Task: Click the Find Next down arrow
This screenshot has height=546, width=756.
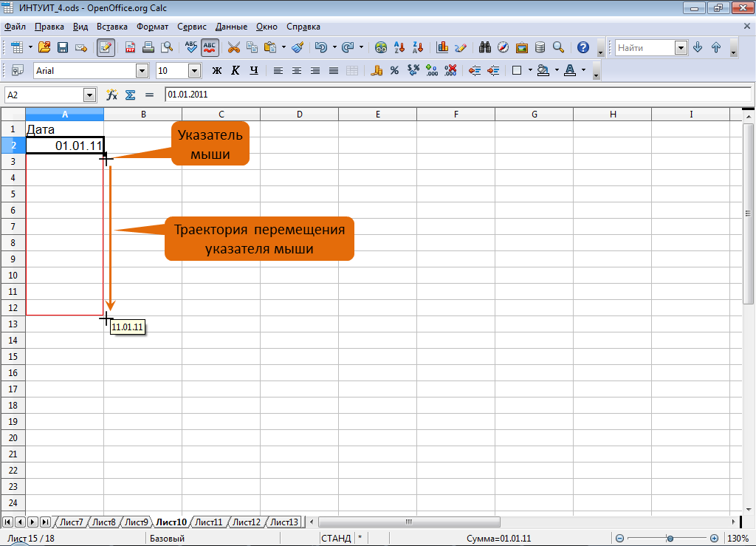Action: [x=698, y=47]
